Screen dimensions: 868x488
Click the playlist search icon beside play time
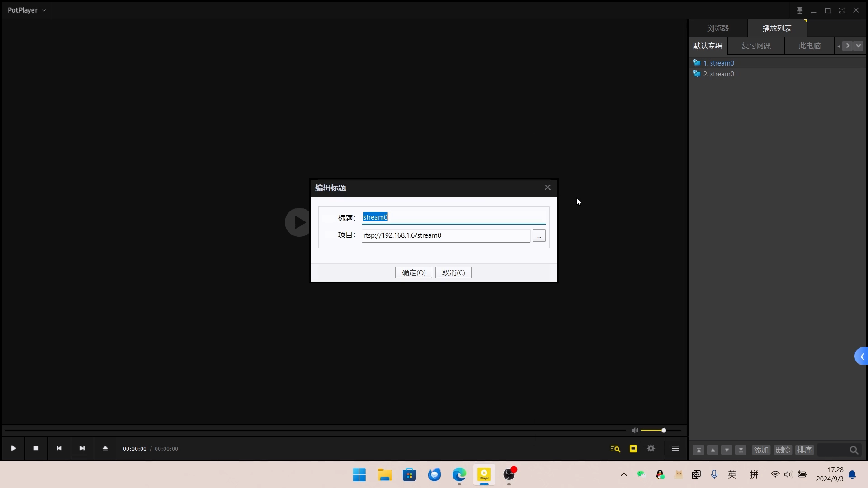coord(615,449)
